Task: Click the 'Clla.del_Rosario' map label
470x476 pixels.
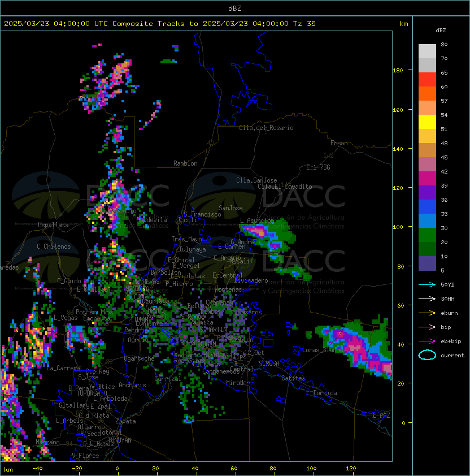Action: tap(266, 128)
